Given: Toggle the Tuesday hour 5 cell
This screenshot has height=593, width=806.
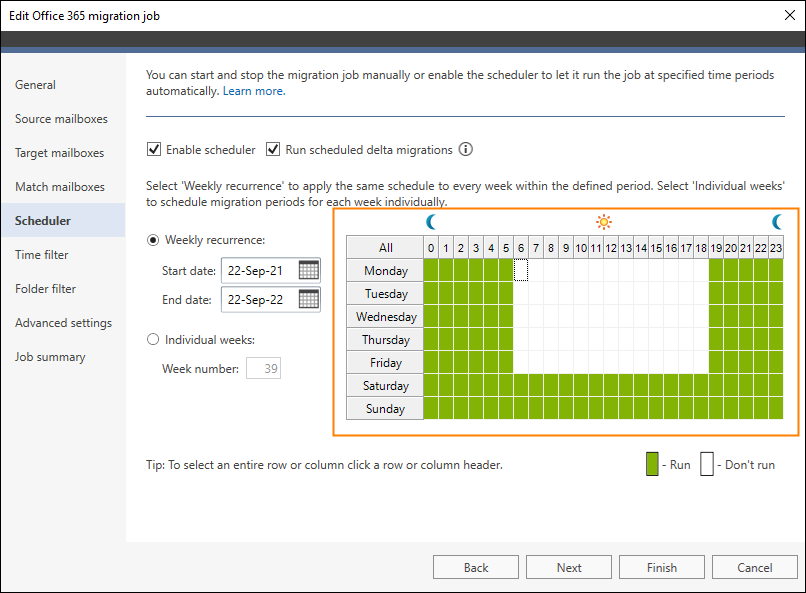Looking at the screenshot, I should click(506, 293).
